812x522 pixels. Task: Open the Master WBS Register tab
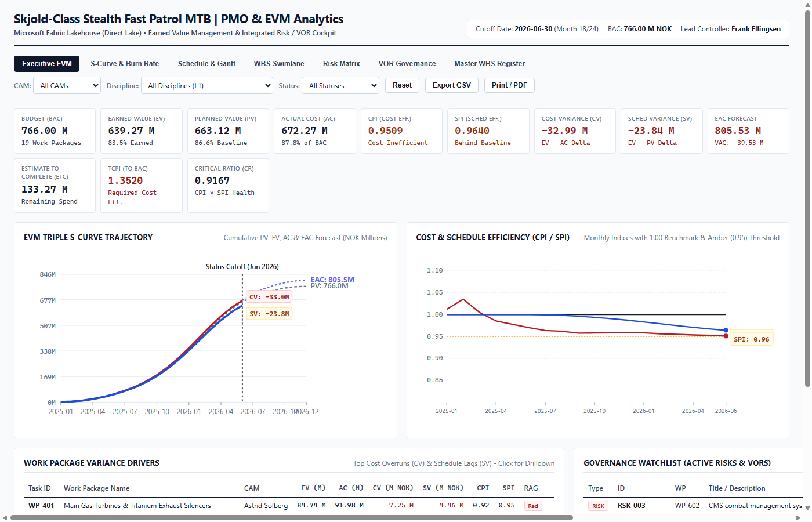(x=490, y=64)
